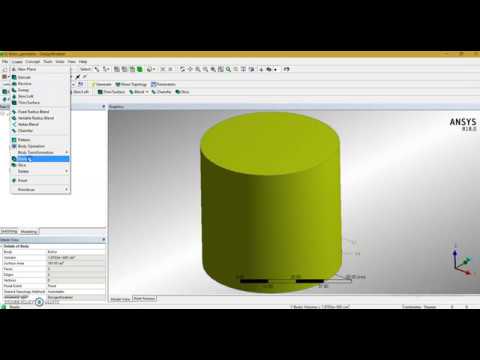
Task: Select the Box Zoom tool icon
Action: pos(205,69)
